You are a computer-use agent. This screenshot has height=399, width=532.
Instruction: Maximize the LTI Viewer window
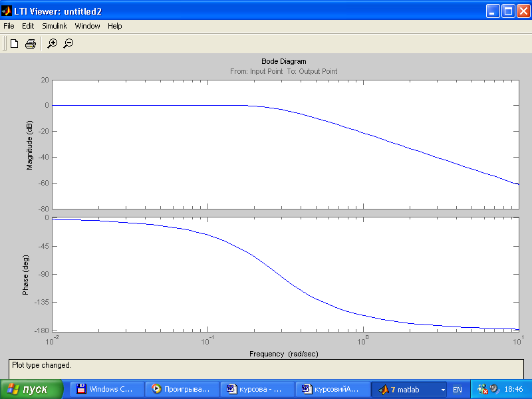[508, 11]
